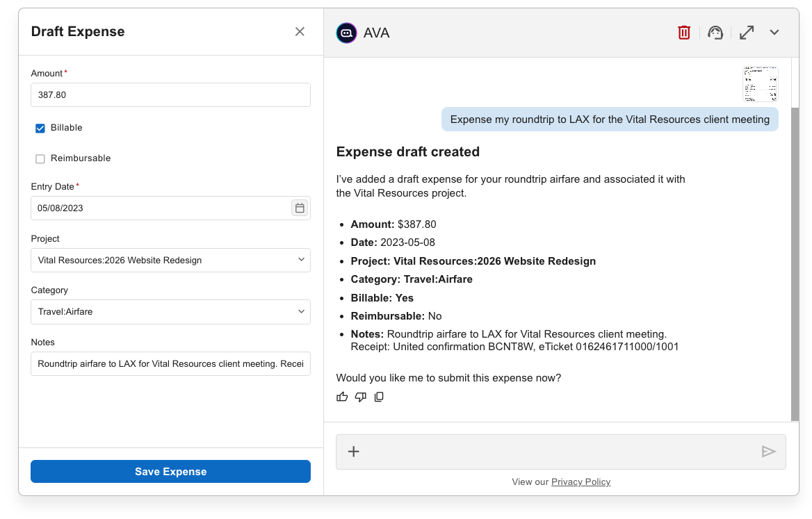Click the thumbs up feedback icon

pyautogui.click(x=342, y=397)
